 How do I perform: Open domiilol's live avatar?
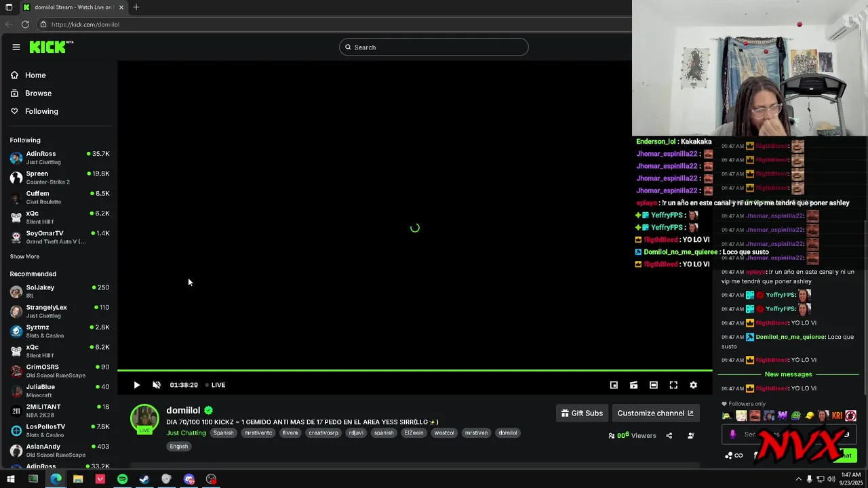144,419
